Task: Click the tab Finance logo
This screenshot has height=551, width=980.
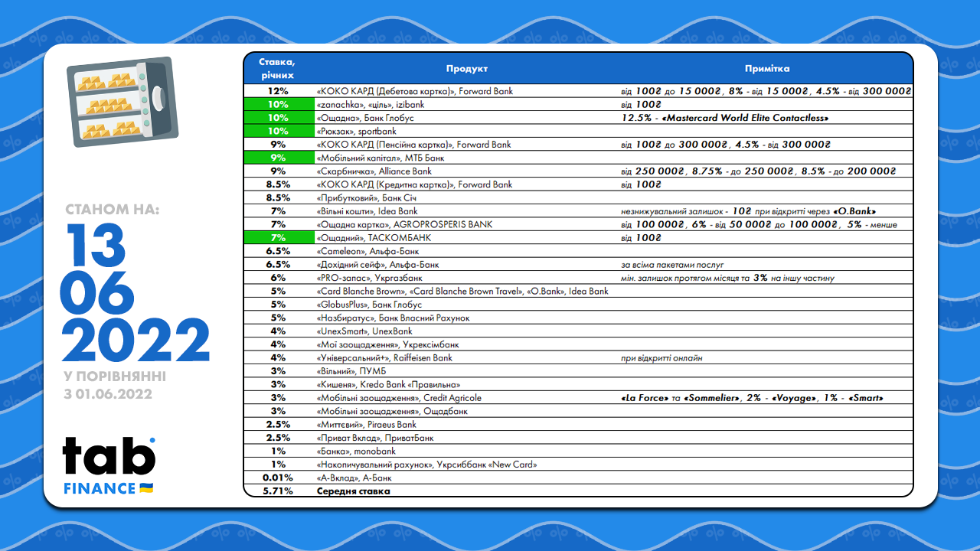Action: pyautogui.click(x=109, y=465)
